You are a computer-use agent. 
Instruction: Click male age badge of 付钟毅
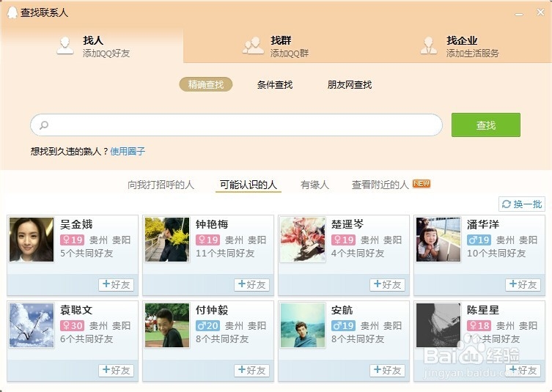[207, 326]
